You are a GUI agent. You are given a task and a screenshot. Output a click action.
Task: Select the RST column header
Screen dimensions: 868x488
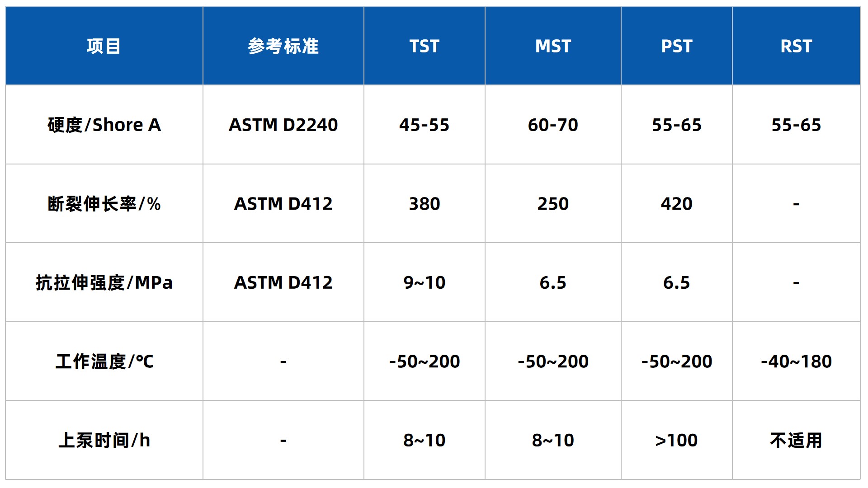(796, 46)
